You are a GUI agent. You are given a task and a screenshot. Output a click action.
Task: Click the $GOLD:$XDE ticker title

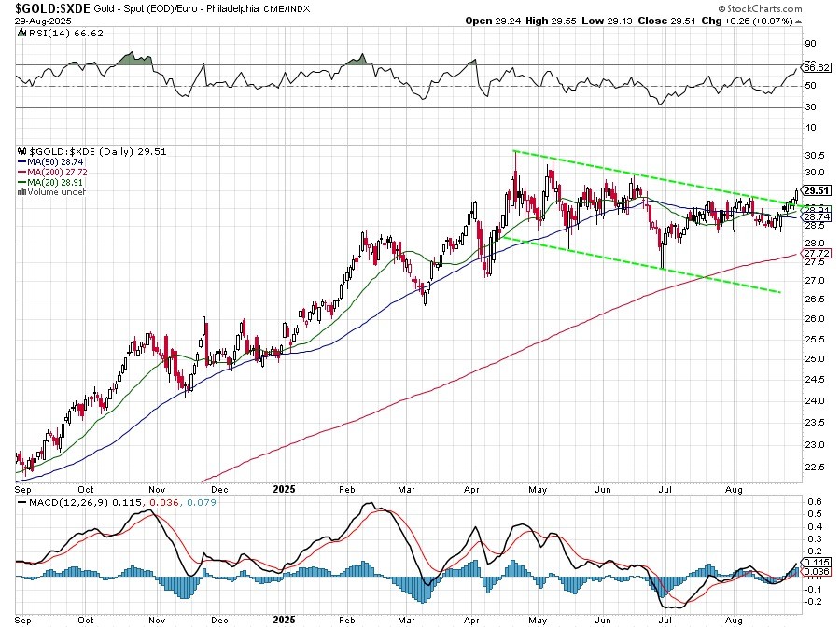(x=52, y=7)
